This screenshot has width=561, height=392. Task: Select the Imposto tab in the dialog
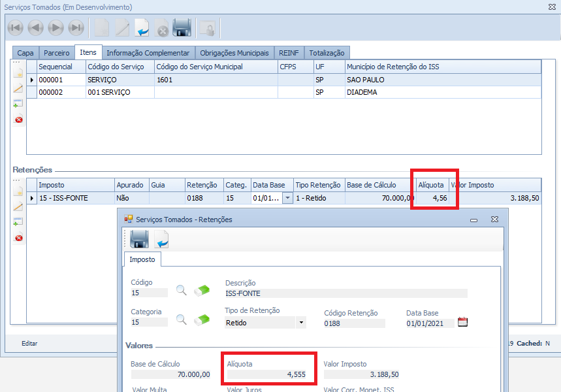pos(142,259)
